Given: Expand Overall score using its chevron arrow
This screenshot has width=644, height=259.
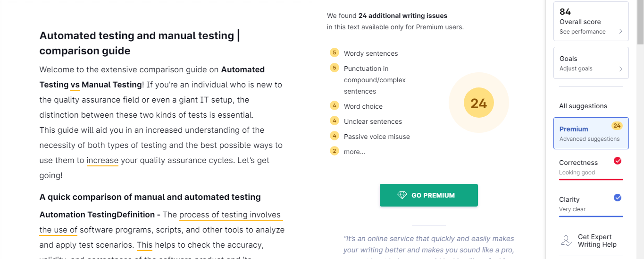Looking at the screenshot, I should pos(620,32).
